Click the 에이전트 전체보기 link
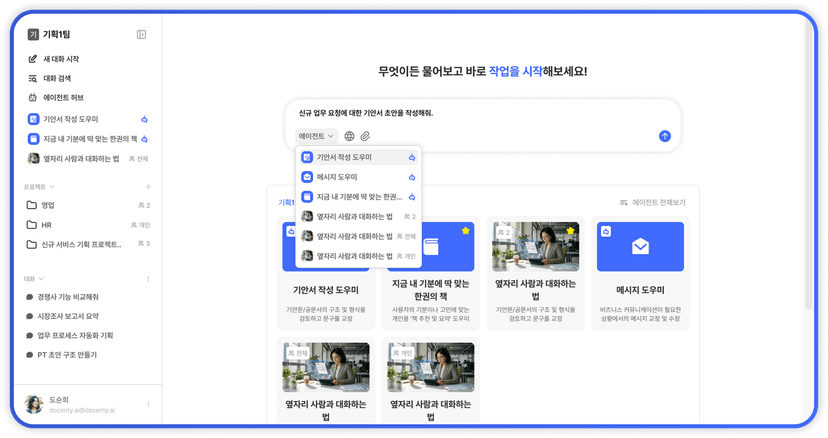The width and height of the screenshot is (828, 438). (658, 202)
